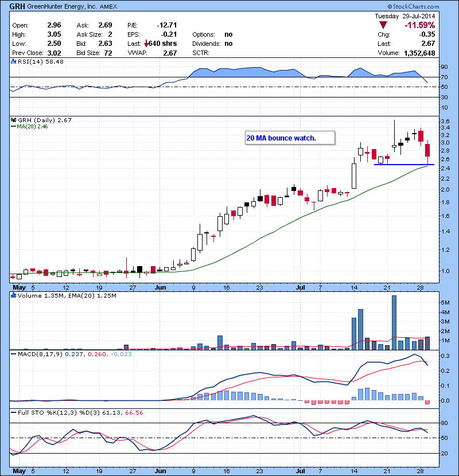Click the red down arrow beside 640 shrs
The height and width of the screenshot is (476, 459).
point(146,44)
